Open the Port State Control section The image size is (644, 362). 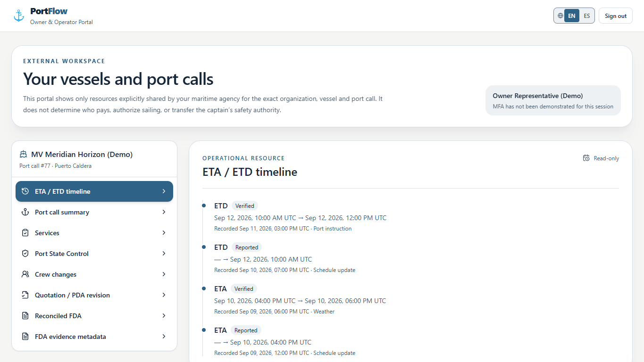click(x=94, y=254)
